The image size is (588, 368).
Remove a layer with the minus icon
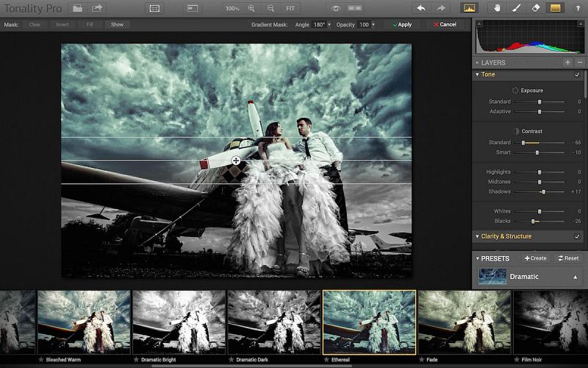point(580,63)
